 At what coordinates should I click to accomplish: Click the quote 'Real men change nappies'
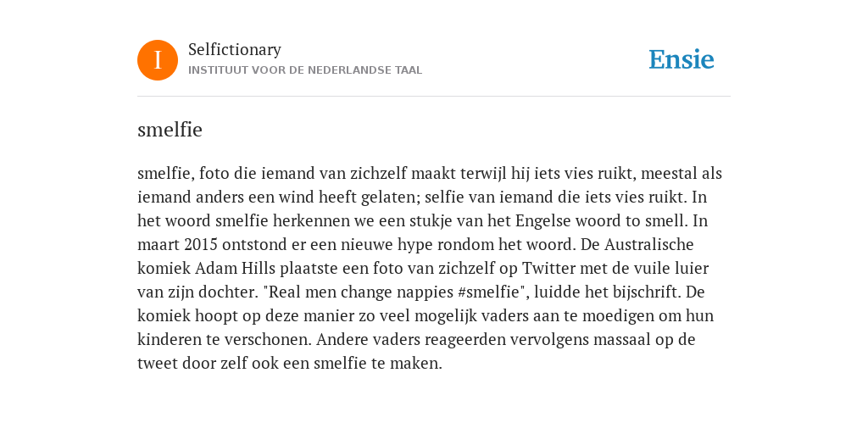click(358, 292)
